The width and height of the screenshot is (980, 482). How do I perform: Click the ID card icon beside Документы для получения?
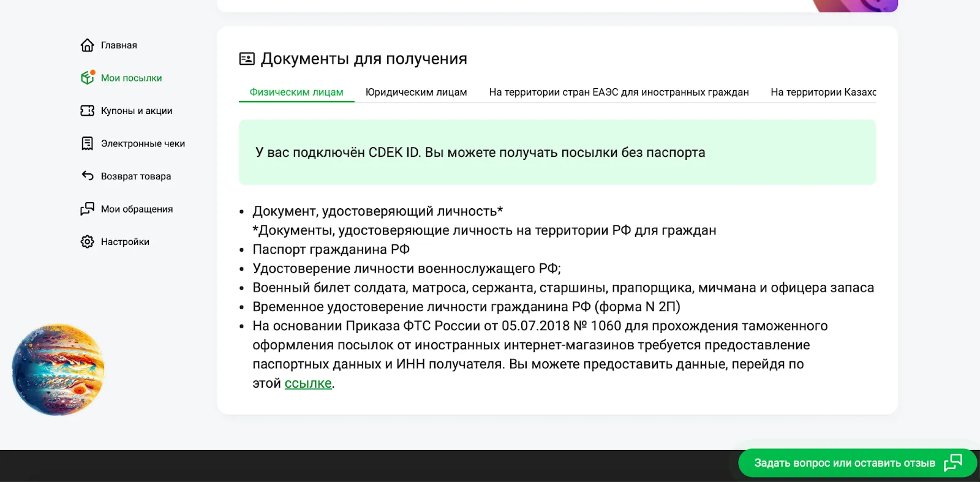click(x=247, y=59)
